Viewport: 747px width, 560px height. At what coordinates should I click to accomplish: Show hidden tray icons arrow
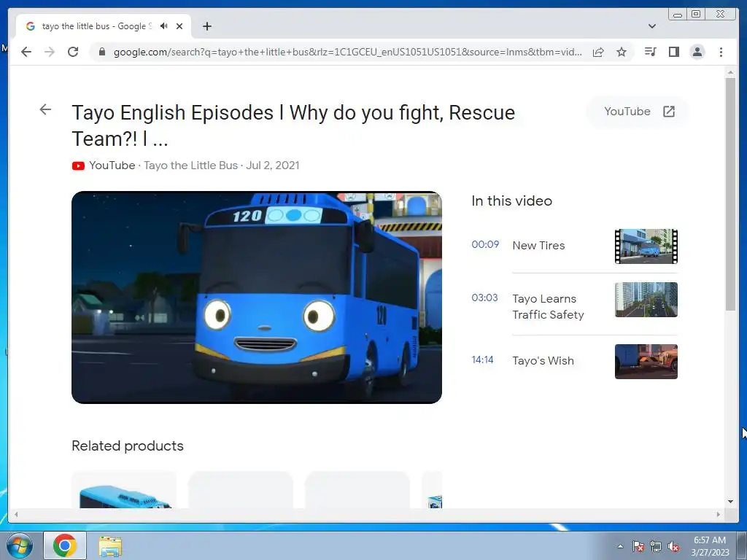(x=620, y=546)
